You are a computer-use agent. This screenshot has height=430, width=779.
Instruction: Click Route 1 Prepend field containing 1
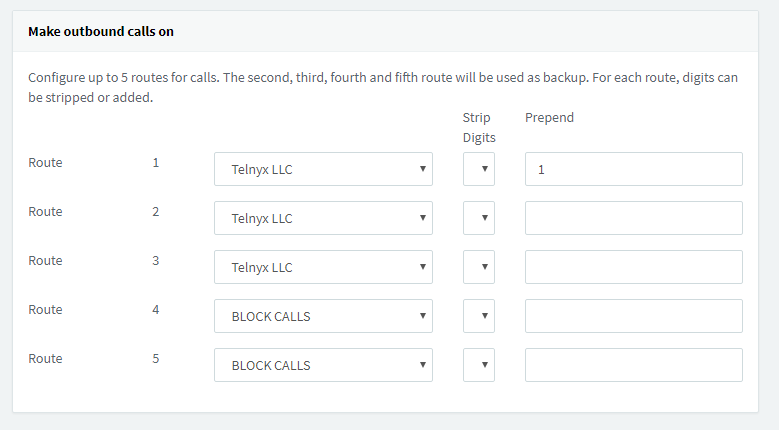click(633, 169)
